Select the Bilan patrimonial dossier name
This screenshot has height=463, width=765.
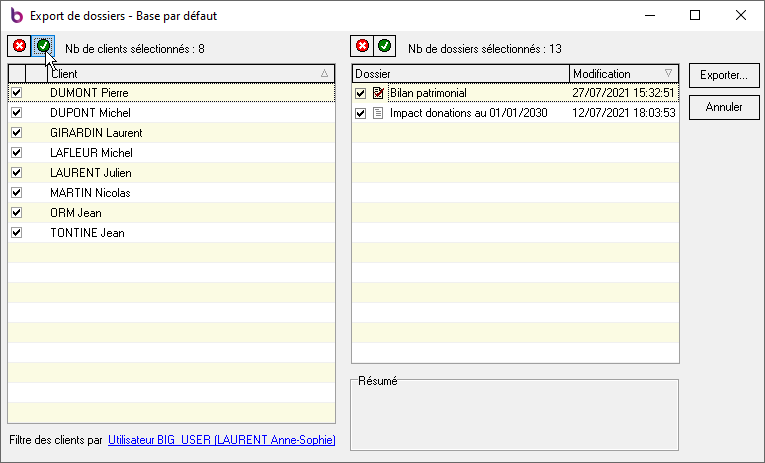428,93
